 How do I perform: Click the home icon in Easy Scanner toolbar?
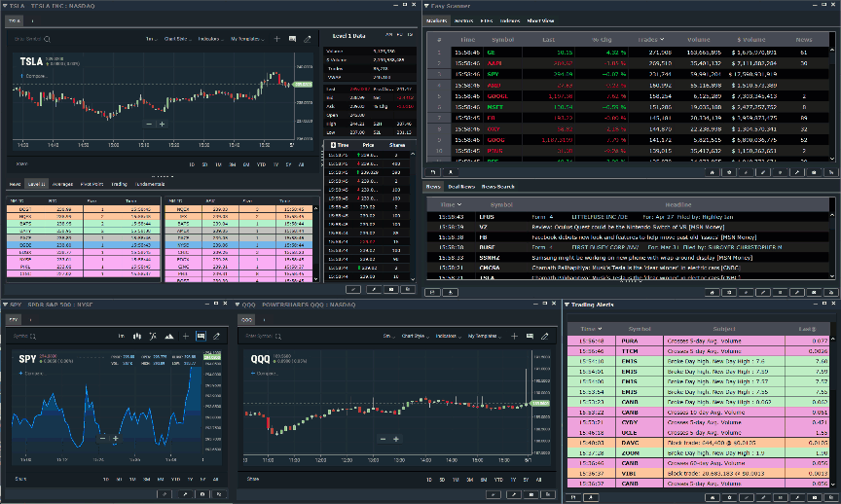click(713, 171)
